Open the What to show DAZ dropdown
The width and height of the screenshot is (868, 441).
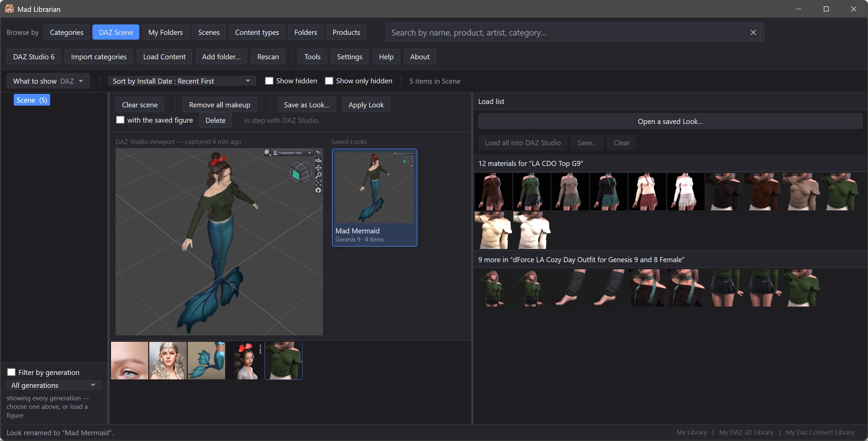pyautogui.click(x=48, y=81)
